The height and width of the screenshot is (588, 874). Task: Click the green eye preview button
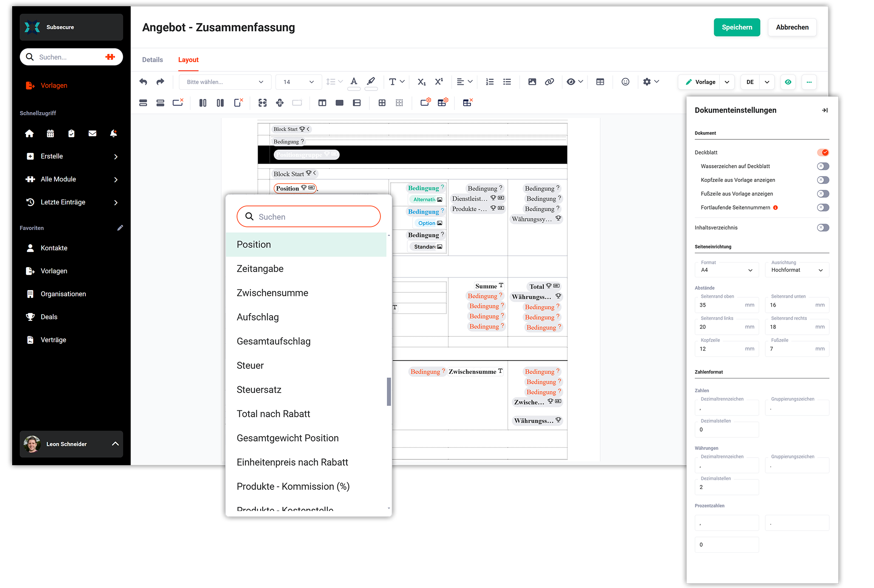(x=788, y=82)
